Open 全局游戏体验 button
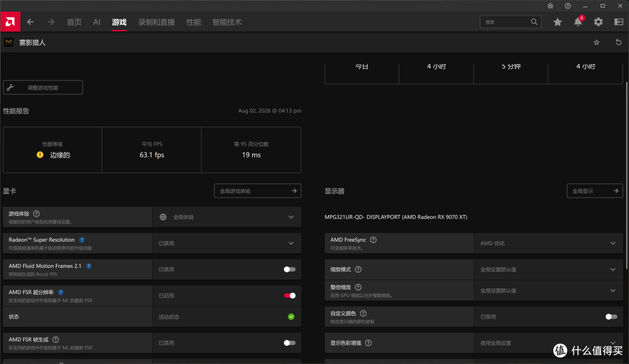This screenshot has height=364, width=629. pos(257,191)
